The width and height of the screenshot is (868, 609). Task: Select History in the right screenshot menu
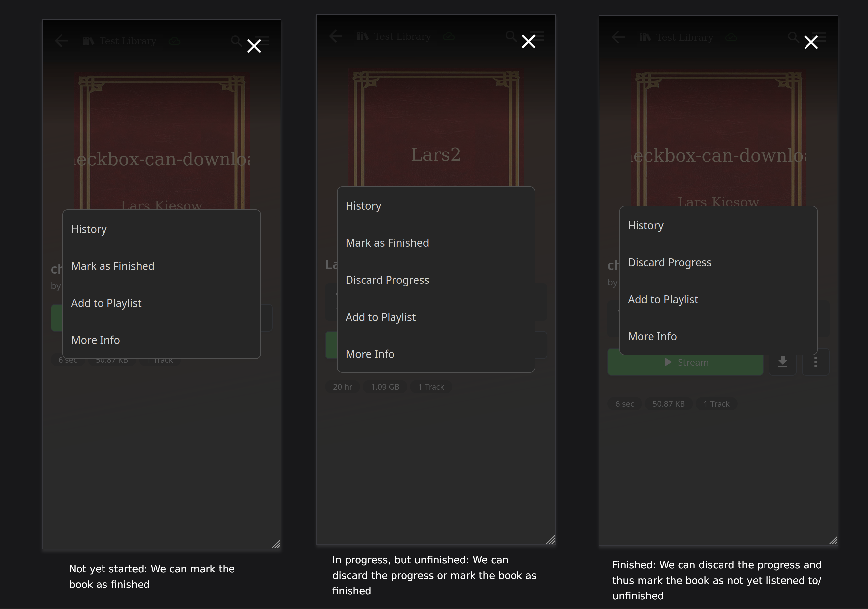tap(718, 226)
